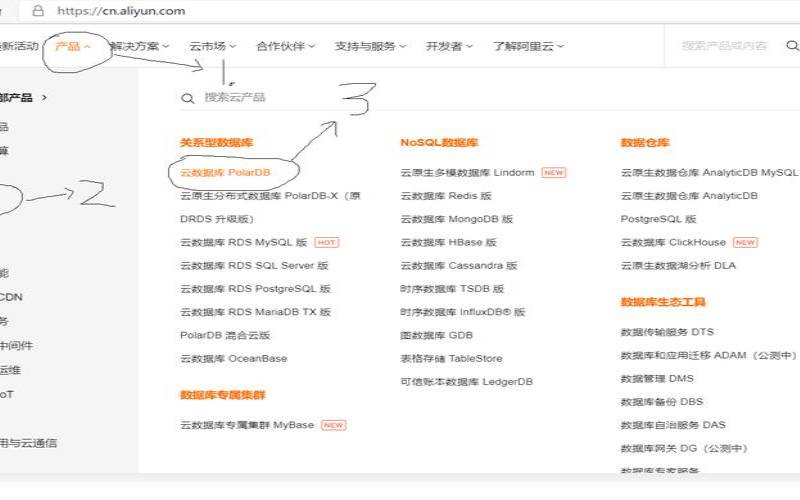
Task: Open the 合作伙伴 dropdown
Action: [285, 46]
